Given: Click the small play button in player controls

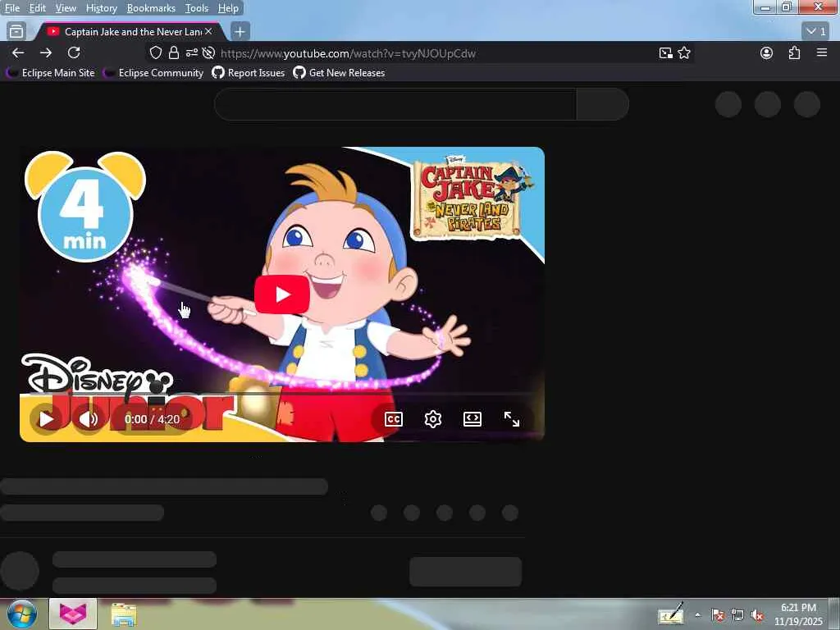Looking at the screenshot, I should [x=47, y=419].
